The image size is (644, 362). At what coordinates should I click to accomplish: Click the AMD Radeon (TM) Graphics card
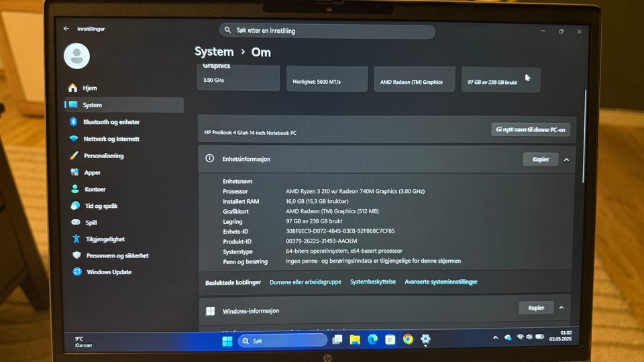415,79
